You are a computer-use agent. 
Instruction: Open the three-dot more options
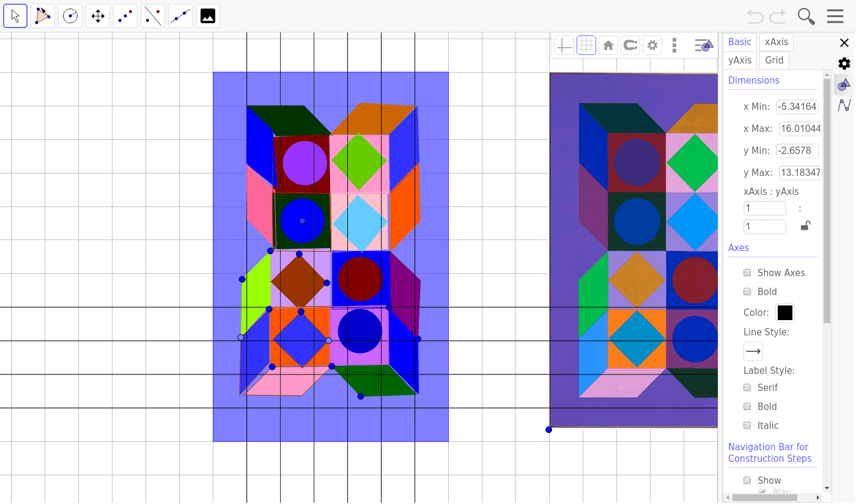(674, 45)
